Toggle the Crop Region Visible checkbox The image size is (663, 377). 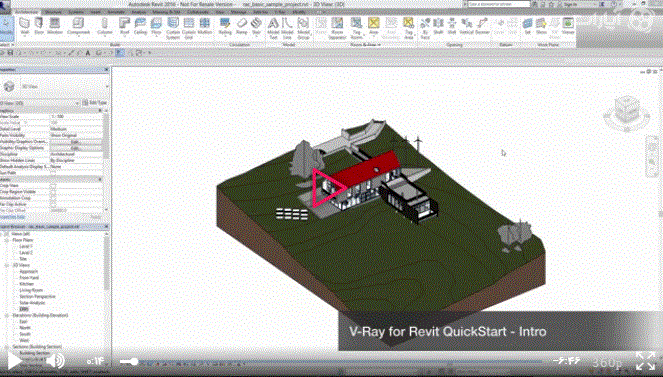tap(53, 191)
